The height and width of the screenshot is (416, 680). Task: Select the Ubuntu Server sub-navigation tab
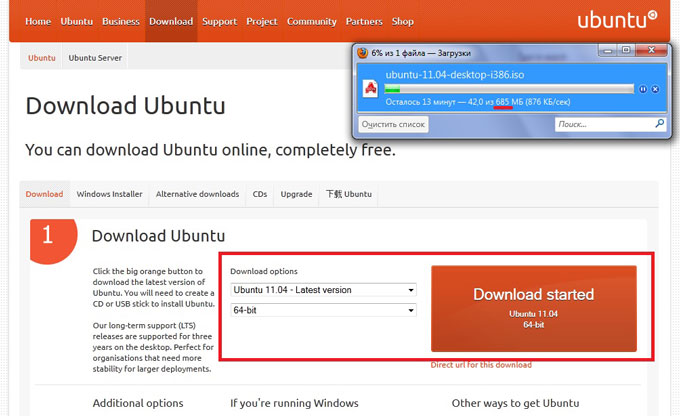(95, 58)
